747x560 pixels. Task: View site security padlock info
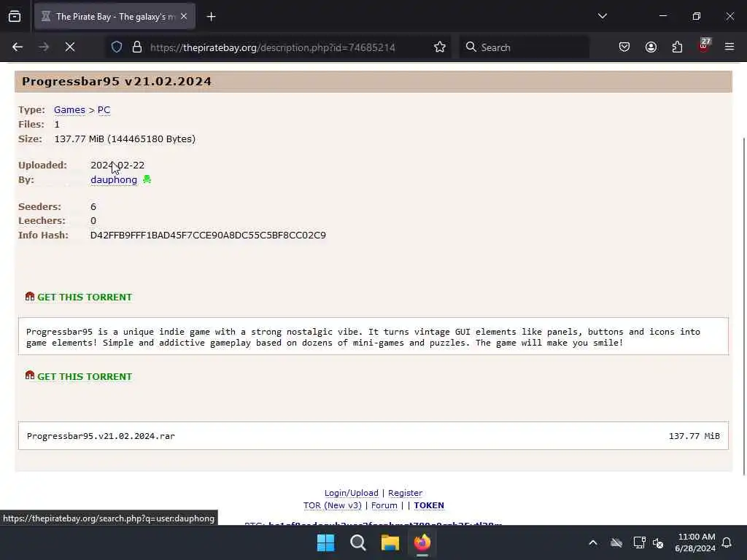(x=137, y=47)
